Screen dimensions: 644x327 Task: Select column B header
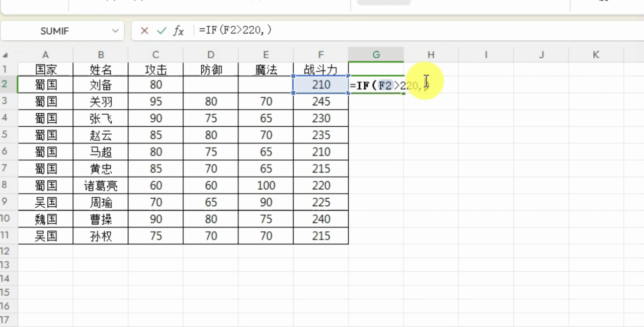101,55
